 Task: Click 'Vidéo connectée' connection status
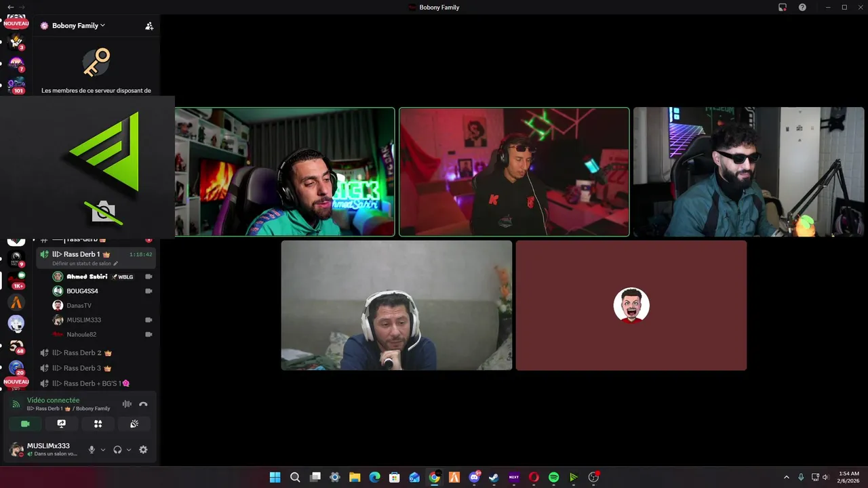(x=53, y=400)
